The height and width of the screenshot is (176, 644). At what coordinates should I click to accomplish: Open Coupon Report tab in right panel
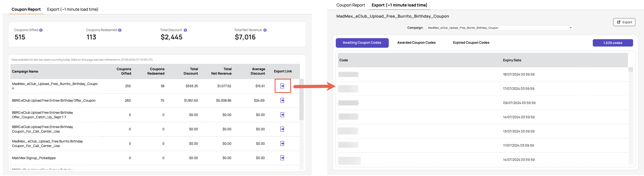click(x=350, y=5)
